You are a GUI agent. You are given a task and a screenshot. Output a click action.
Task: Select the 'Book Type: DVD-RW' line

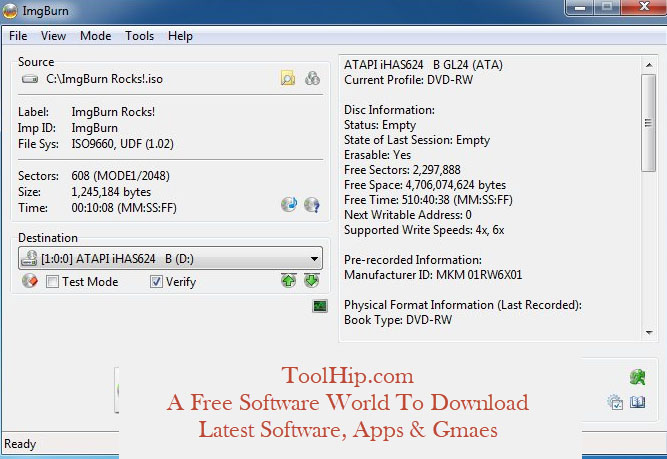coord(398,320)
